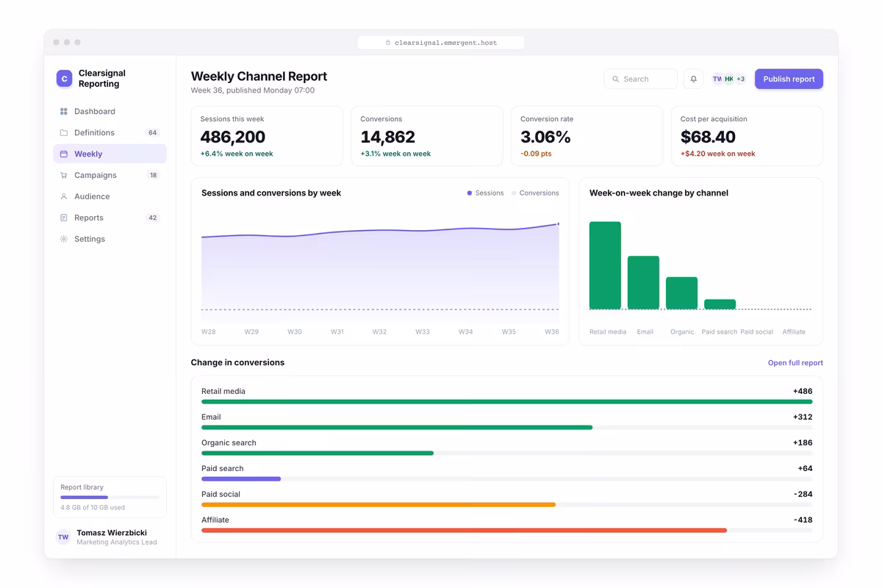Click the Definitions count badge 64
This screenshot has width=882, height=588.
tap(152, 133)
